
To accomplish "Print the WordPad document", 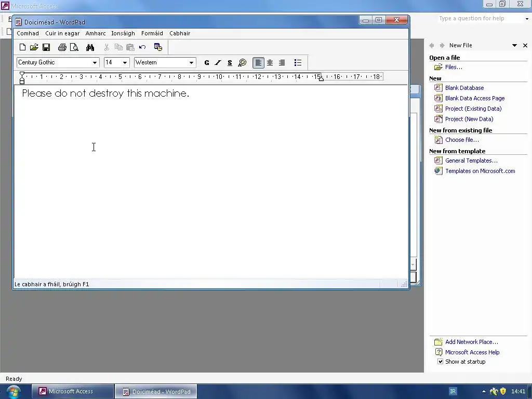I will coord(62,47).
